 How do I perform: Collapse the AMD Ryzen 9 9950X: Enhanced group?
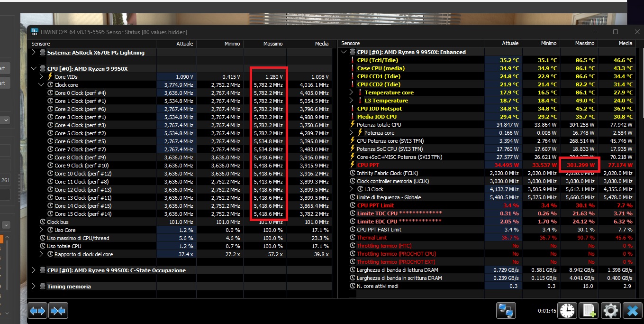[344, 52]
